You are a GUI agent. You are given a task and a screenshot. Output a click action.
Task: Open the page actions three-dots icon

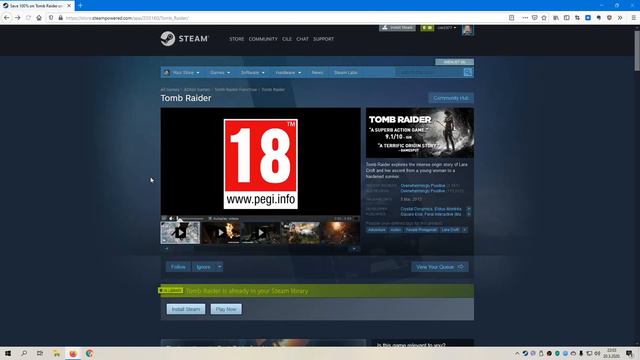click(x=525, y=18)
